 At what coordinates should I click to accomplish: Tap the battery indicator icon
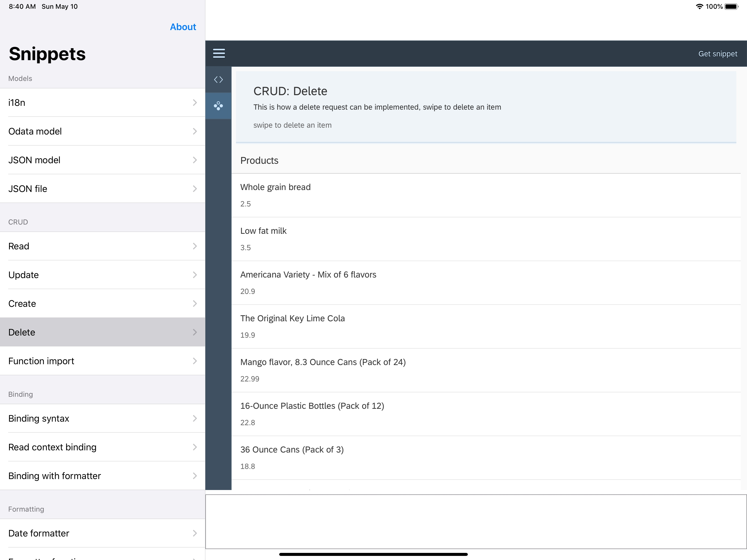[x=731, y=6]
